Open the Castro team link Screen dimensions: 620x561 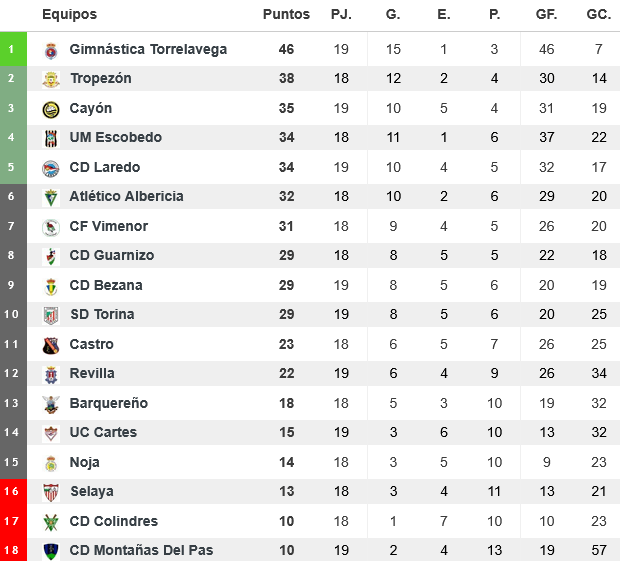(x=91, y=344)
